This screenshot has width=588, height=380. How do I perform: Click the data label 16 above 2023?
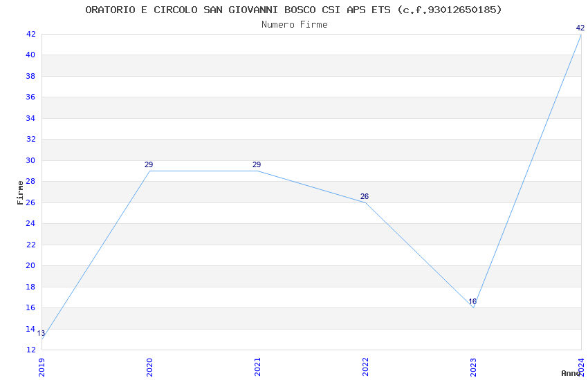pyautogui.click(x=472, y=301)
